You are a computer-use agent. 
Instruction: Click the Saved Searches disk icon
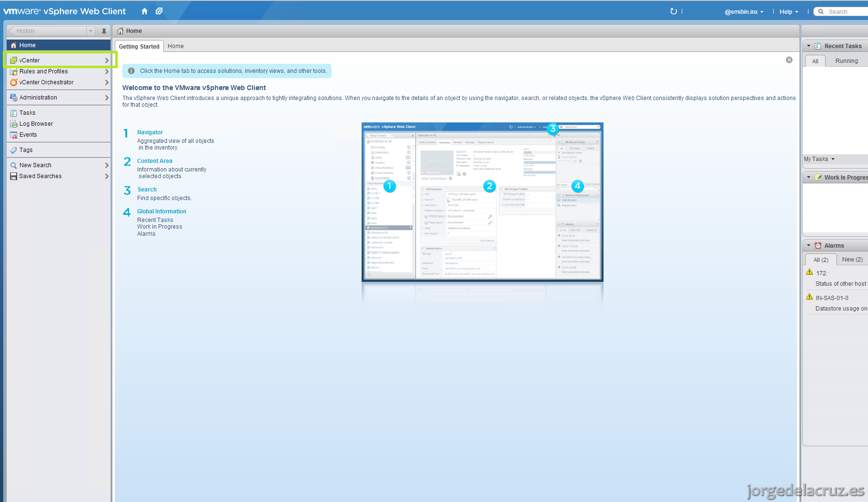[13, 176]
